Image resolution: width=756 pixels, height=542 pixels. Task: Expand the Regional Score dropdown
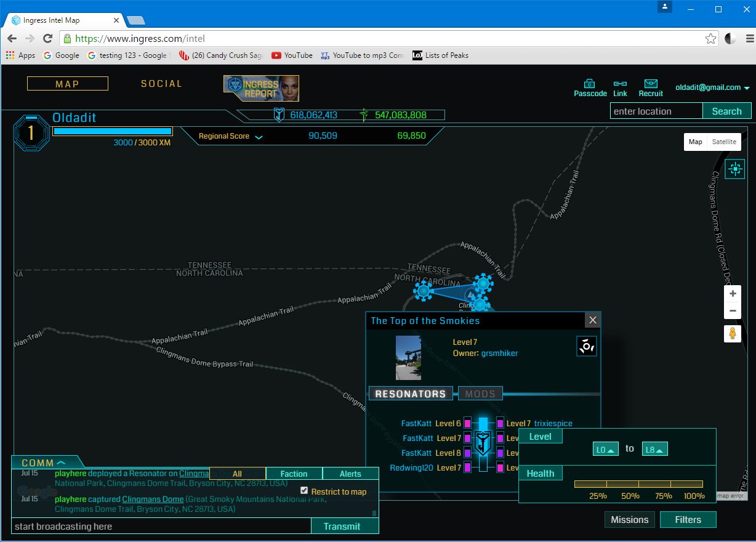(259, 137)
